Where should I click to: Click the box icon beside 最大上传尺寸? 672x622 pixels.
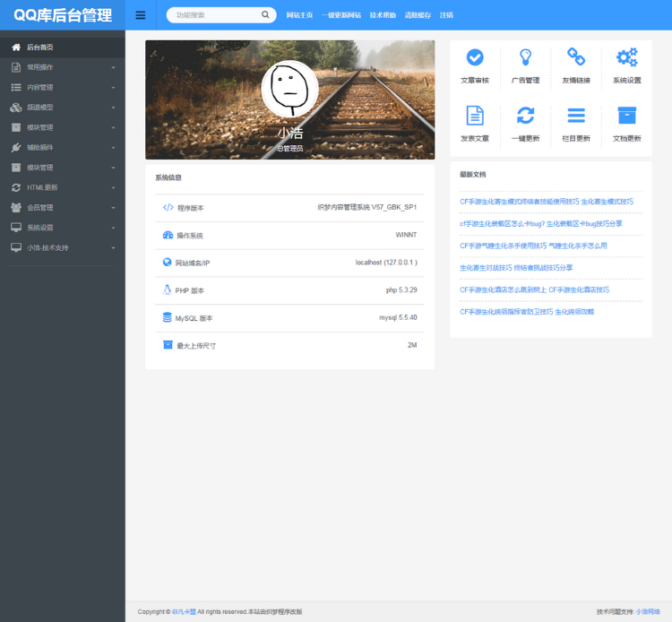(168, 345)
